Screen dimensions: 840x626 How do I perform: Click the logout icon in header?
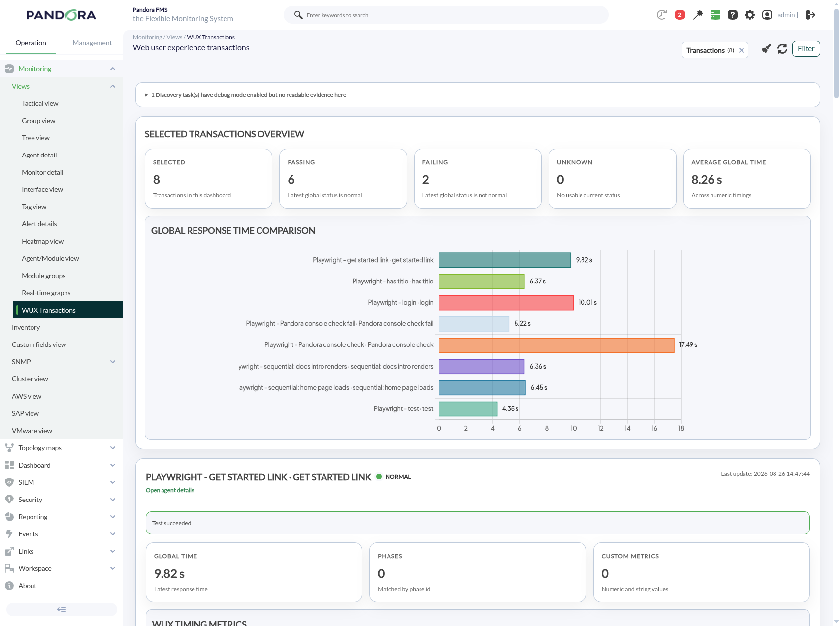coord(810,15)
